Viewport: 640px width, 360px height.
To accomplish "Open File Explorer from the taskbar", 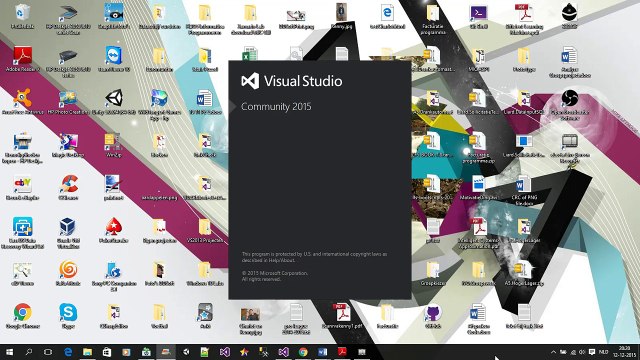I will 87,352.
